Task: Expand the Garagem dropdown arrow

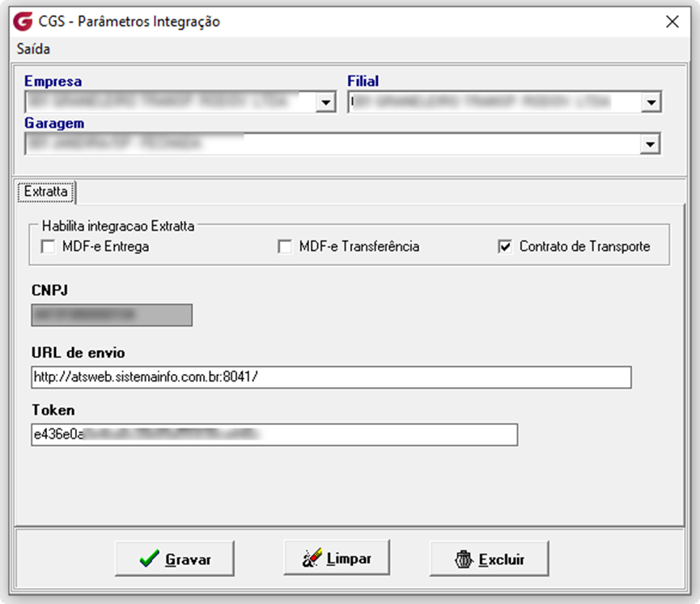Action: pyautogui.click(x=650, y=144)
